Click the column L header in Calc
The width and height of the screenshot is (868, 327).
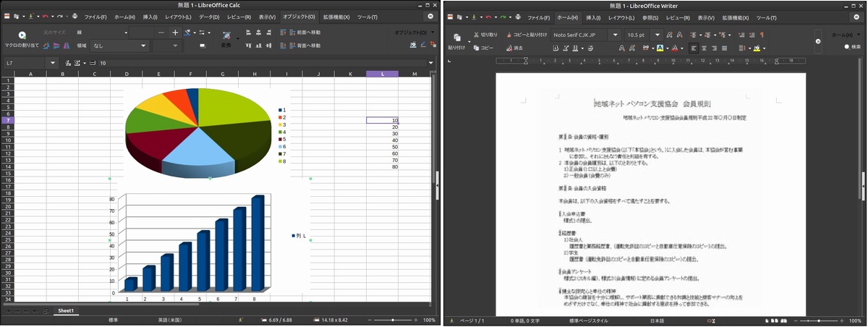click(x=382, y=74)
